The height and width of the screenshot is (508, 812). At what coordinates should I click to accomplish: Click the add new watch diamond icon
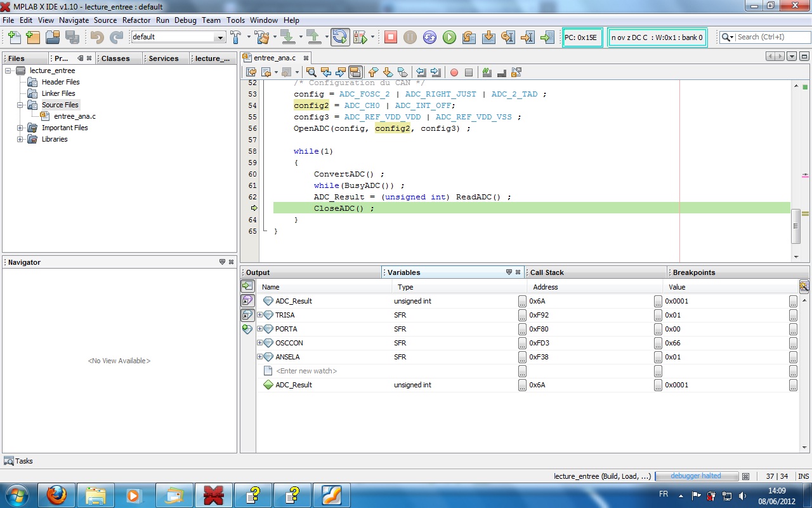pyautogui.click(x=247, y=329)
